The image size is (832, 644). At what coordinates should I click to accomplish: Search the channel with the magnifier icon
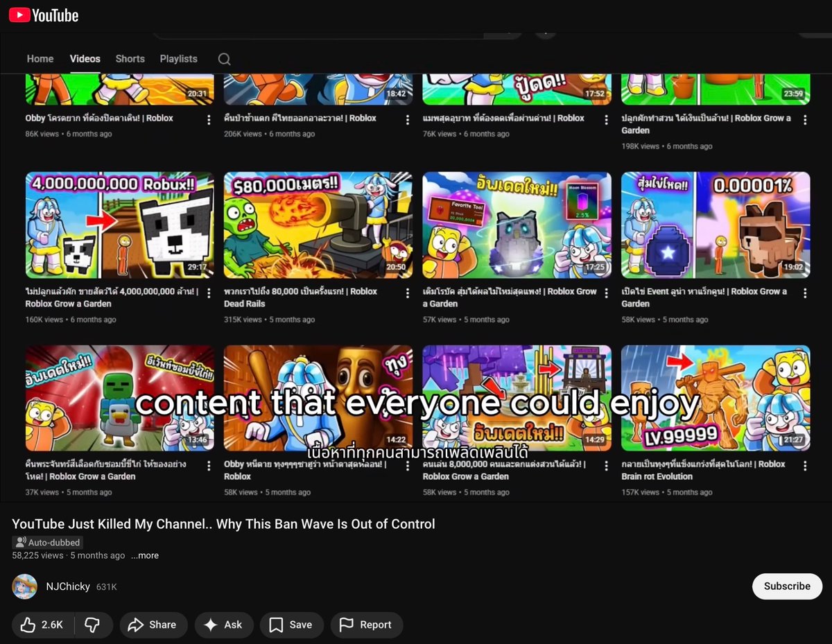pos(224,59)
